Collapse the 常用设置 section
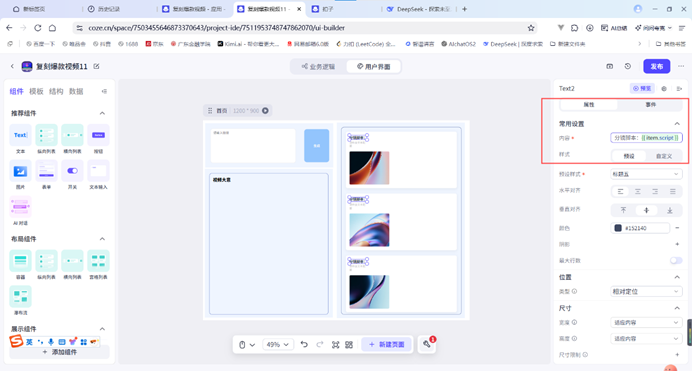The image size is (692, 371). tap(677, 124)
